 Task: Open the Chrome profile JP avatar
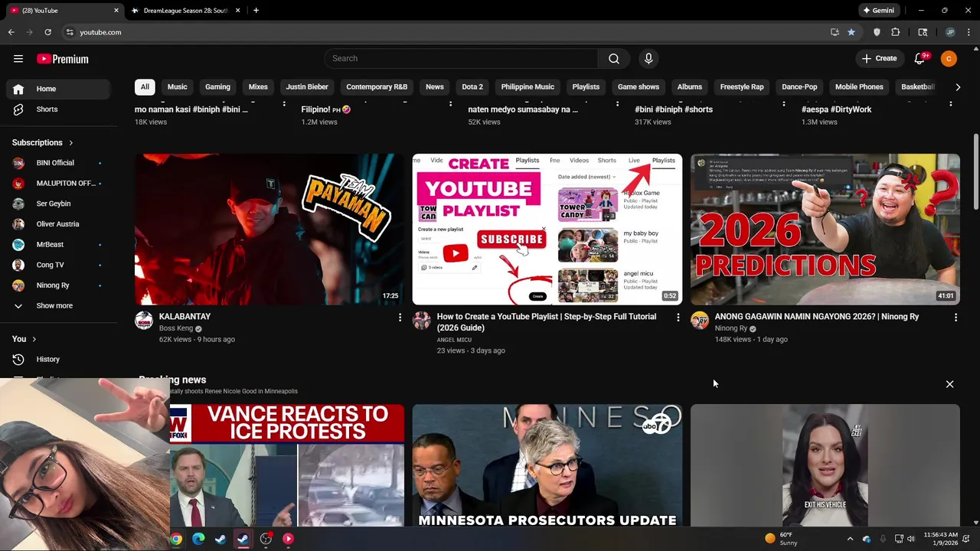pyautogui.click(x=950, y=32)
